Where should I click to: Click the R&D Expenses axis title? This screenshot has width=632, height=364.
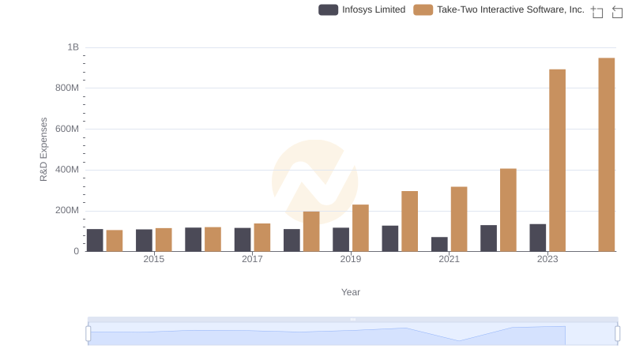click(x=43, y=149)
